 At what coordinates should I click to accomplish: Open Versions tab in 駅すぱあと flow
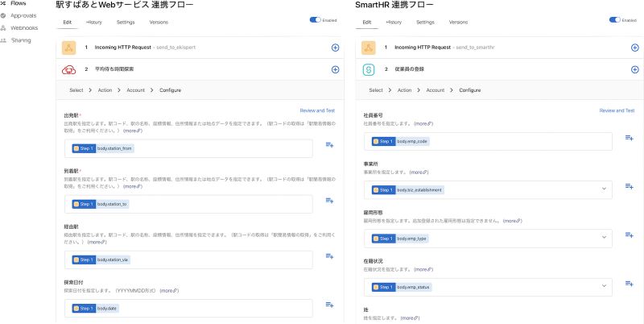pyautogui.click(x=159, y=23)
